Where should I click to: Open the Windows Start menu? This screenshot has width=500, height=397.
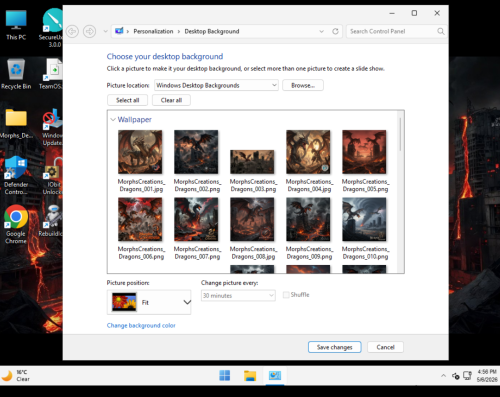coord(225,375)
